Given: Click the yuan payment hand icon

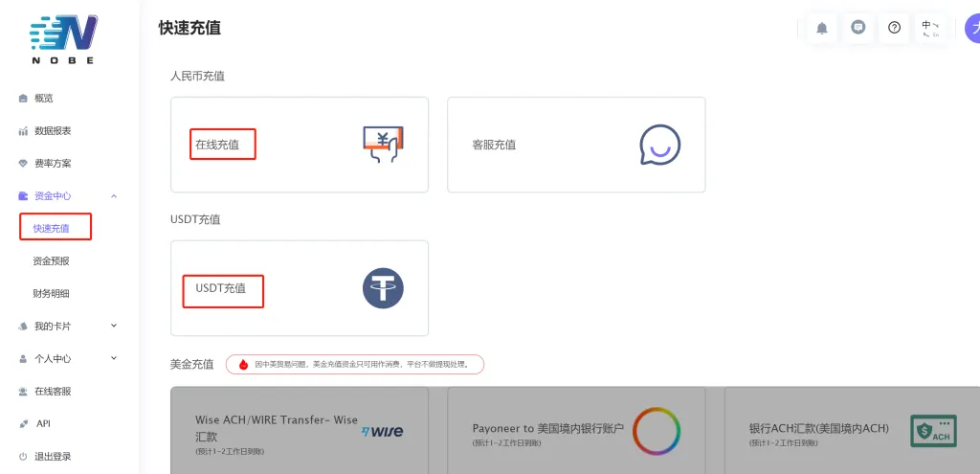Looking at the screenshot, I should point(383,145).
